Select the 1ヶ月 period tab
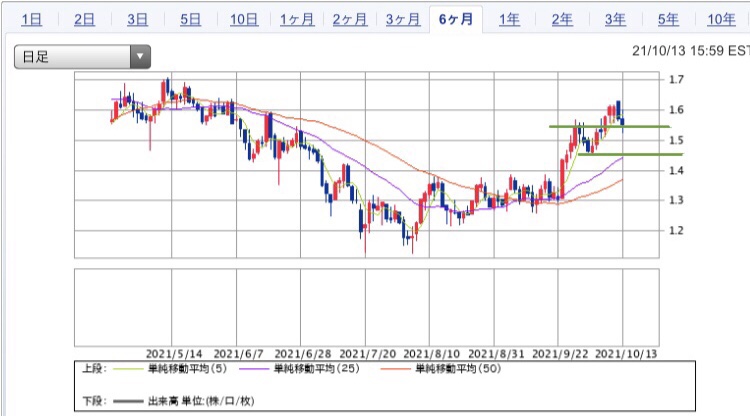 tap(297, 20)
